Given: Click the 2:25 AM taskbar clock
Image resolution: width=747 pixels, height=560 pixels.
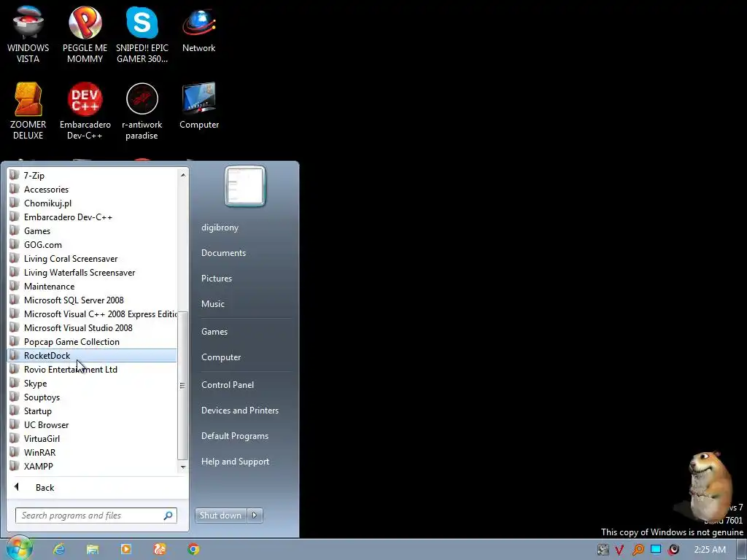Looking at the screenshot, I should [710, 550].
